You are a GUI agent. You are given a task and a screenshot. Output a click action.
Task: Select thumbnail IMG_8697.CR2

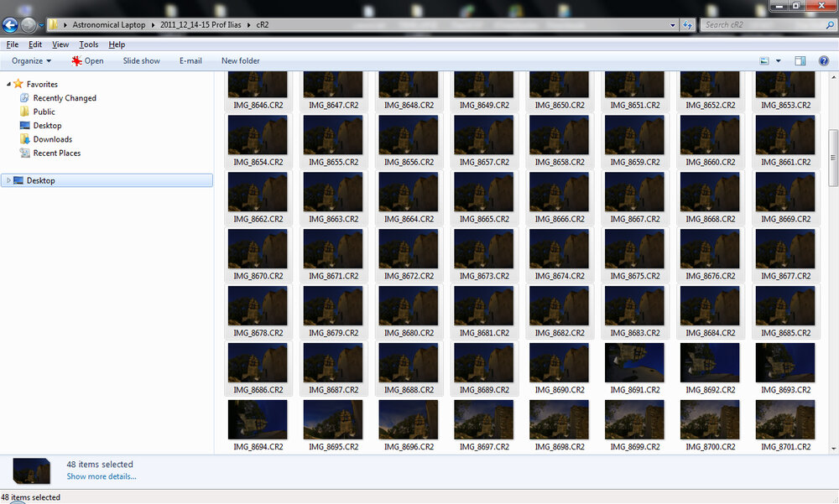click(483, 421)
